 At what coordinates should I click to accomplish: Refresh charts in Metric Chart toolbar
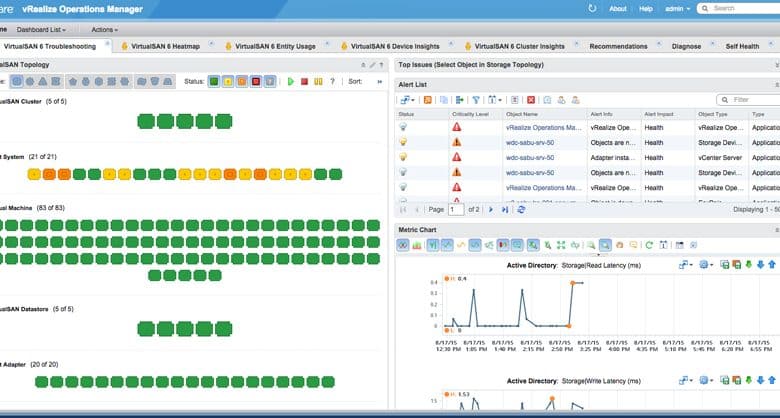[649, 245]
